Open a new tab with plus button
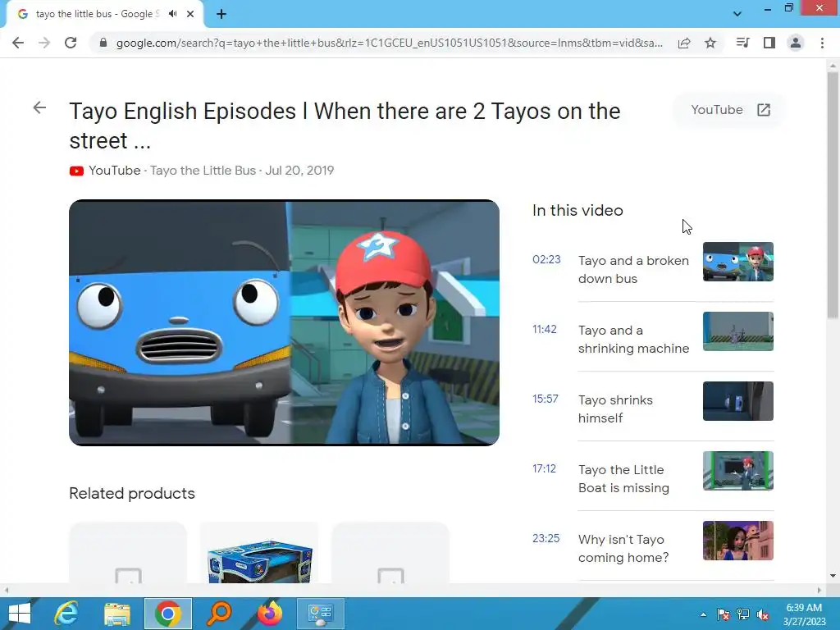The height and width of the screenshot is (630, 840). [221, 14]
